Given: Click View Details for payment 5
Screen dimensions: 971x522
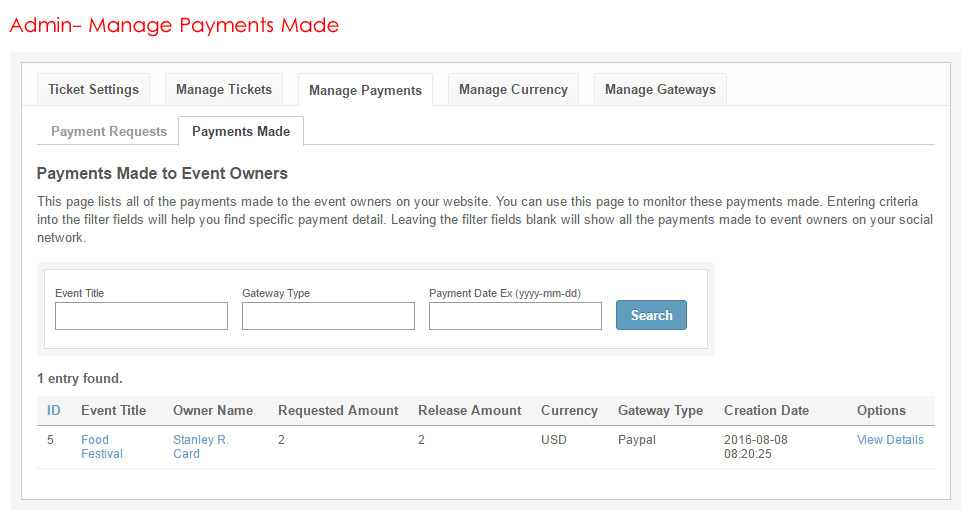Looking at the screenshot, I should pyautogui.click(x=890, y=440).
